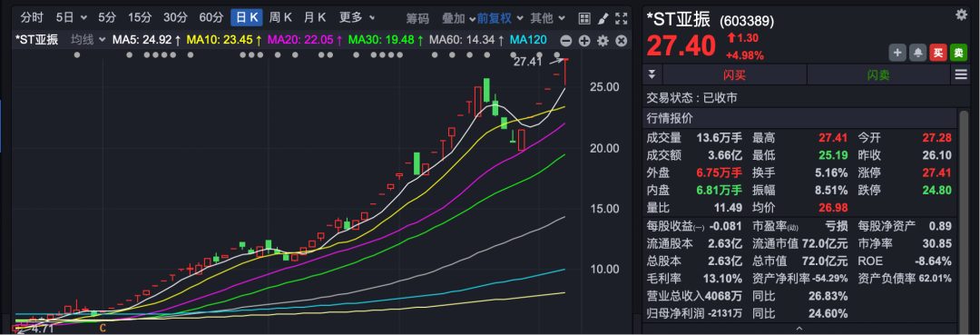
Task: Switch to the 5分 chart tab
Action: (x=107, y=17)
